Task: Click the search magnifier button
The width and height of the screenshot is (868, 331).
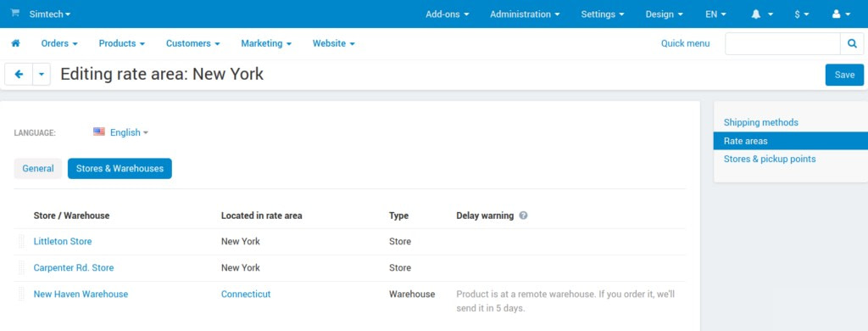Action: (852, 43)
